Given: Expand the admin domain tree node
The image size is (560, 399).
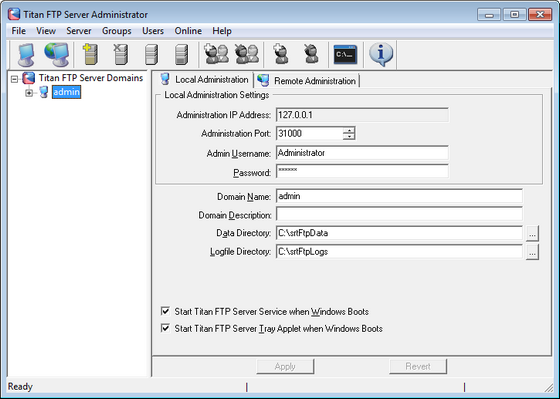Looking at the screenshot, I should pos(29,93).
